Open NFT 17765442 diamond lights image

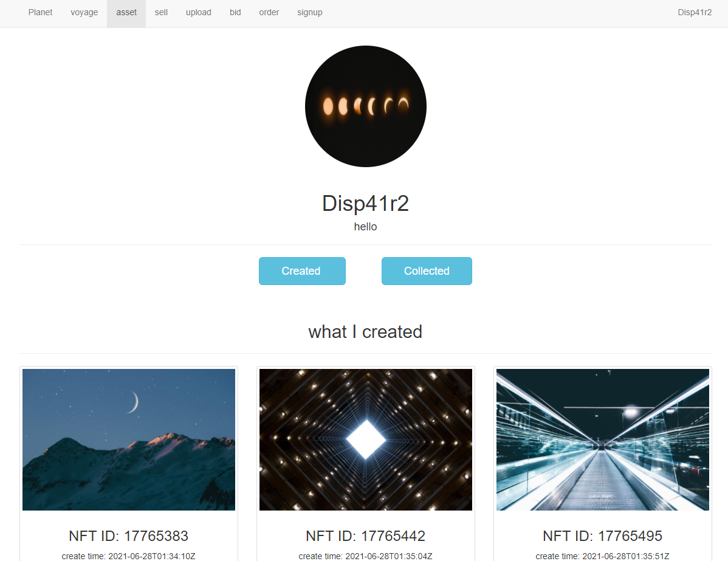pos(365,439)
